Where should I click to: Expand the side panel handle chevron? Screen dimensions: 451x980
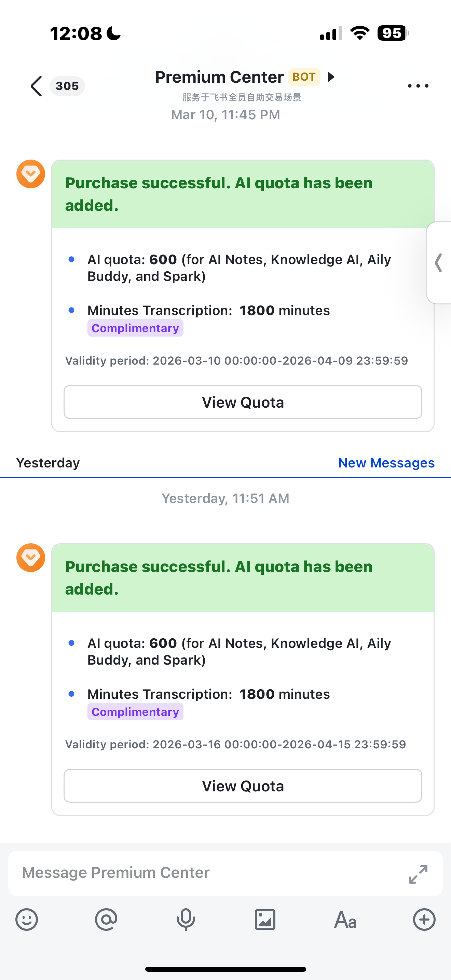(439, 262)
